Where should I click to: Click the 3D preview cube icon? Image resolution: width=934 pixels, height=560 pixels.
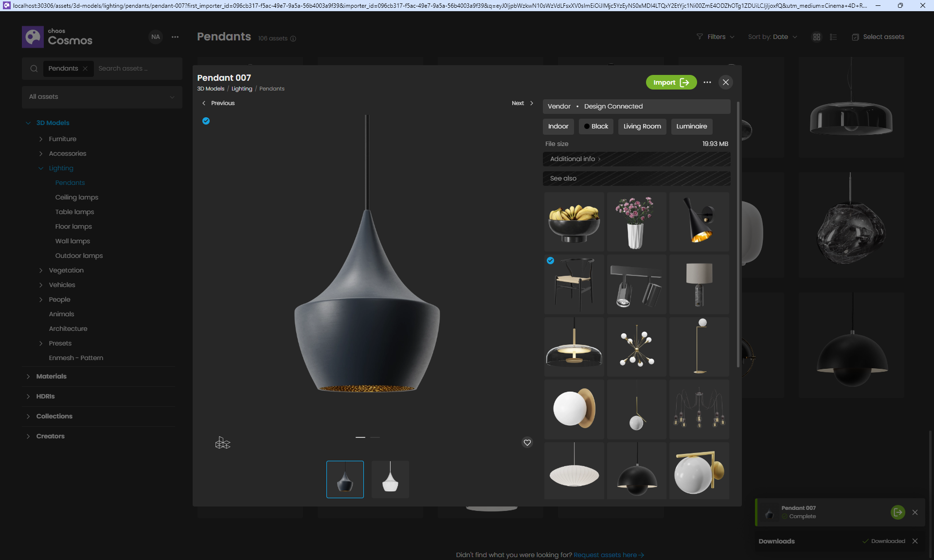[222, 443]
